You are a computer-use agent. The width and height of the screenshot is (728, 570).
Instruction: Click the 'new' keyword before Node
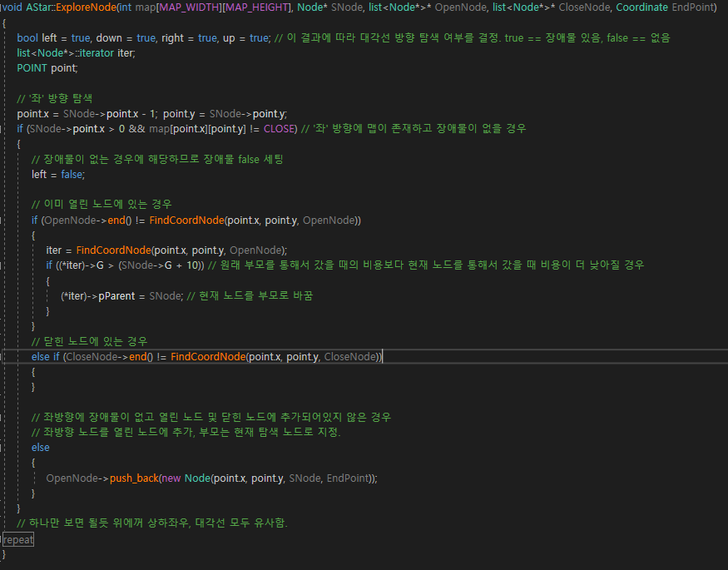tap(171, 478)
